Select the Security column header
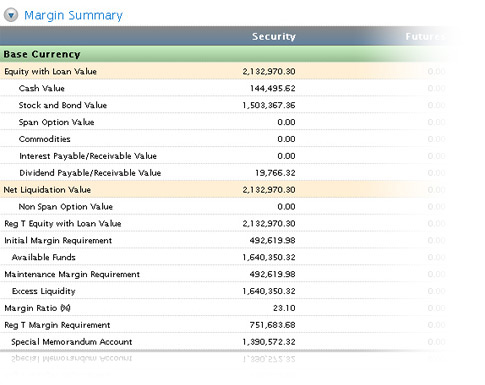This screenshot has width=485, height=385. click(x=274, y=36)
